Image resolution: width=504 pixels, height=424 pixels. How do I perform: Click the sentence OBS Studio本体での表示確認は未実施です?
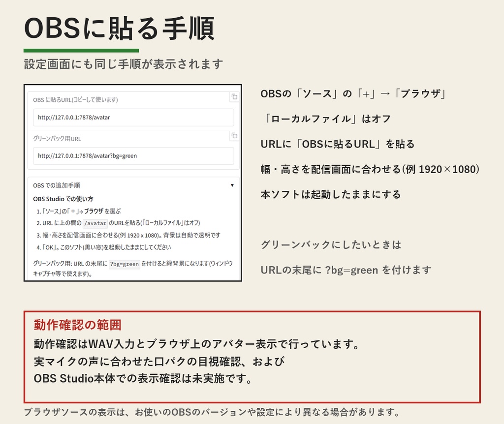click(x=143, y=378)
